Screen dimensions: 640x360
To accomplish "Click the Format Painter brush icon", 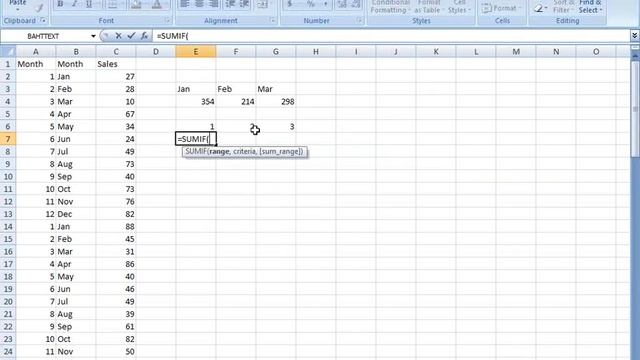I will (x=39, y=7).
